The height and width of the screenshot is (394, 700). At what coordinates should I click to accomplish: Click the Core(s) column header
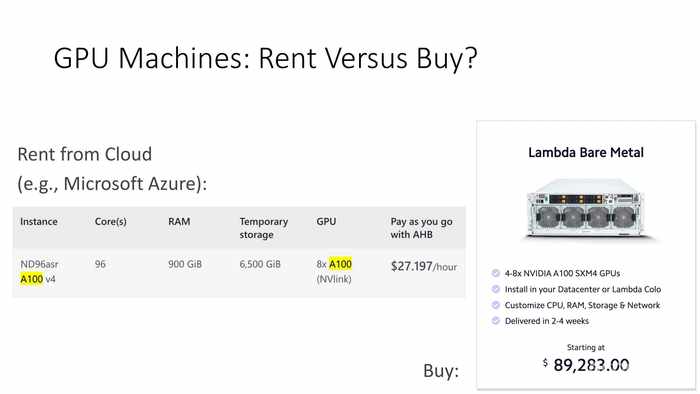tap(111, 222)
